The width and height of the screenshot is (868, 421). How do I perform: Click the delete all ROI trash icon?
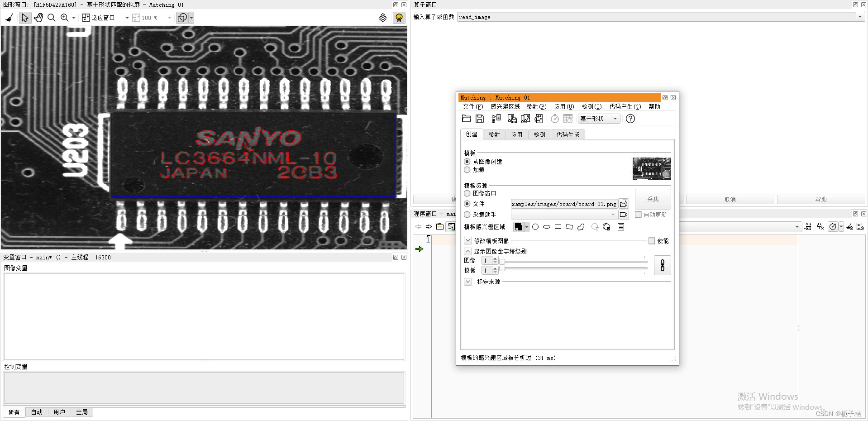click(607, 227)
